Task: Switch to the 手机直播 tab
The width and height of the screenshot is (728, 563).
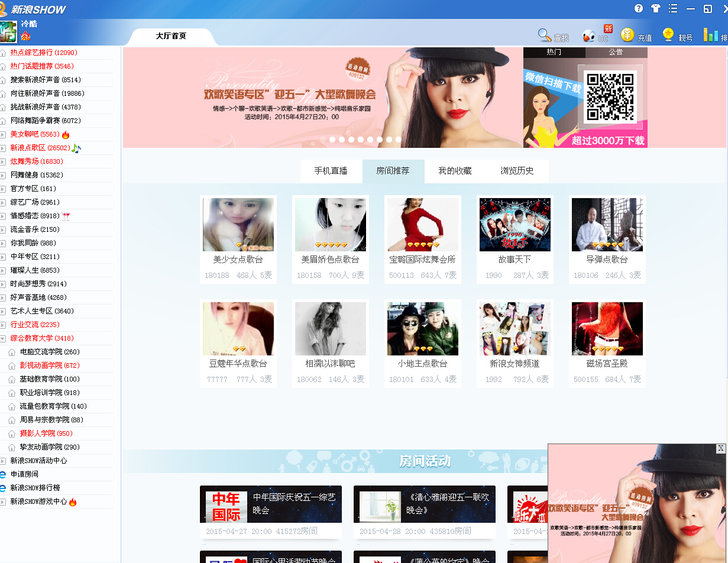Action: point(331,171)
